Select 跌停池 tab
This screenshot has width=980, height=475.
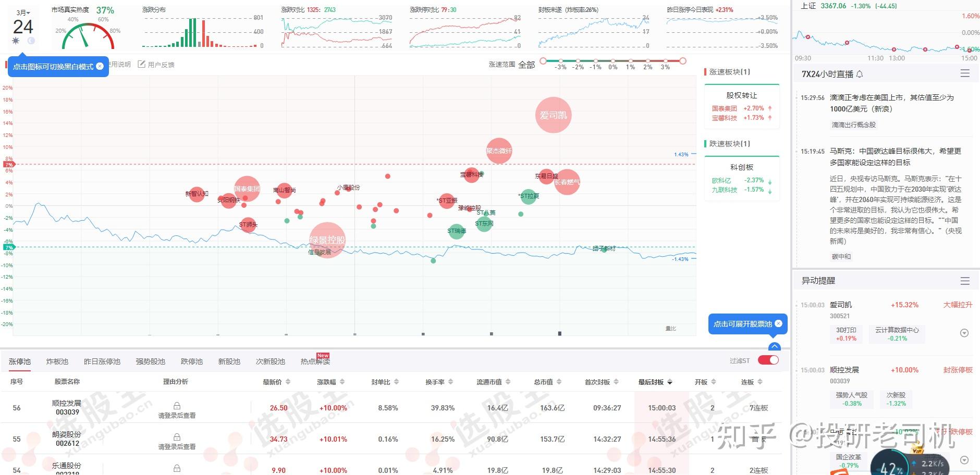[192, 361]
